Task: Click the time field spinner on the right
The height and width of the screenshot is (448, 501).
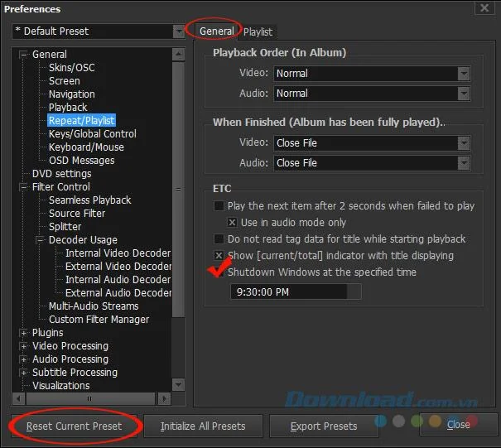Action: 354,292
